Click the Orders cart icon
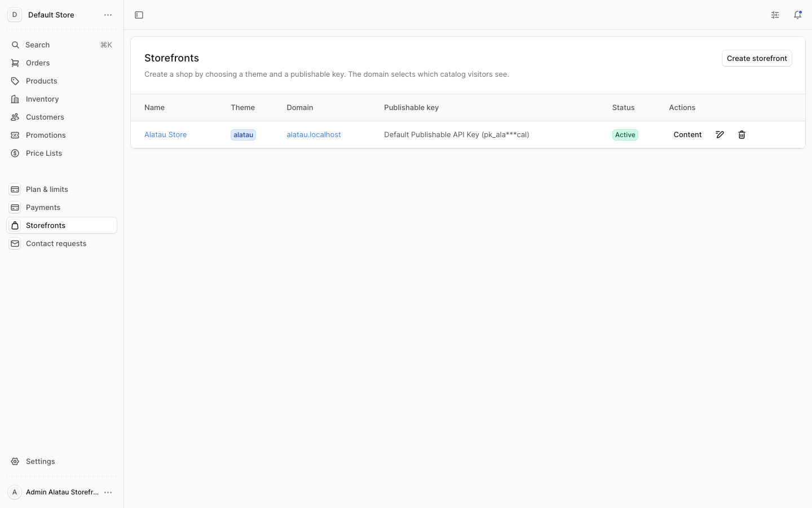Image resolution: width=812 pixels, height=508 pixels. click(15, 63)
